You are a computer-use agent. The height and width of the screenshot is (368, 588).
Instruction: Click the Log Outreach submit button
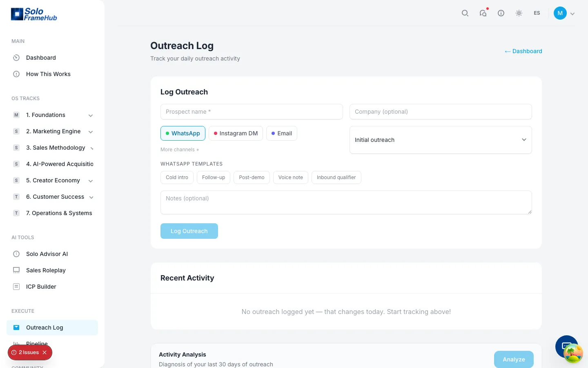(189, 231)
